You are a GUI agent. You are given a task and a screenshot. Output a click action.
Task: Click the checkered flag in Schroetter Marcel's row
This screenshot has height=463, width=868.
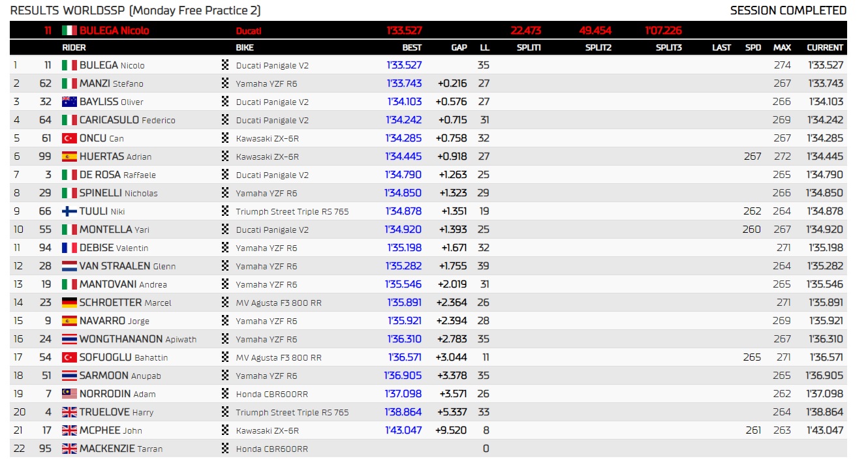point(225,303)
